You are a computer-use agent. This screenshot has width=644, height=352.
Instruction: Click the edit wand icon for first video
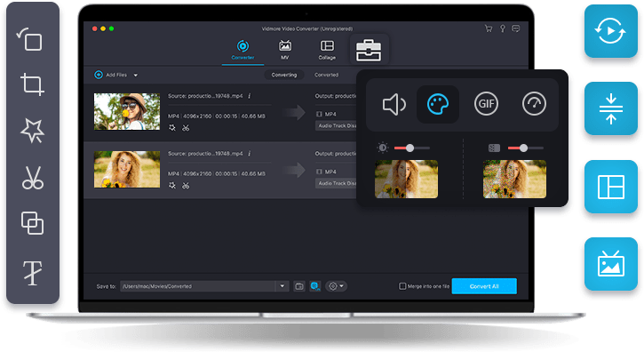[x=172, y=128]
